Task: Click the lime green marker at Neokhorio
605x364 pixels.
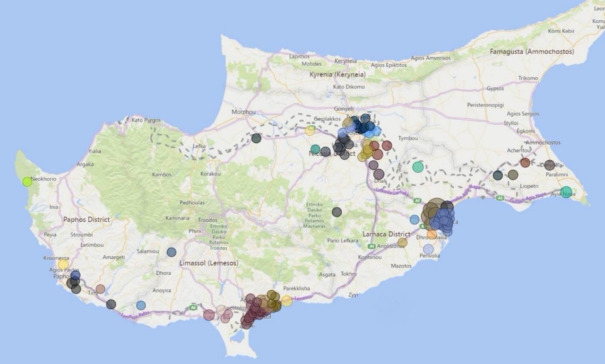Action: [27, 182]
